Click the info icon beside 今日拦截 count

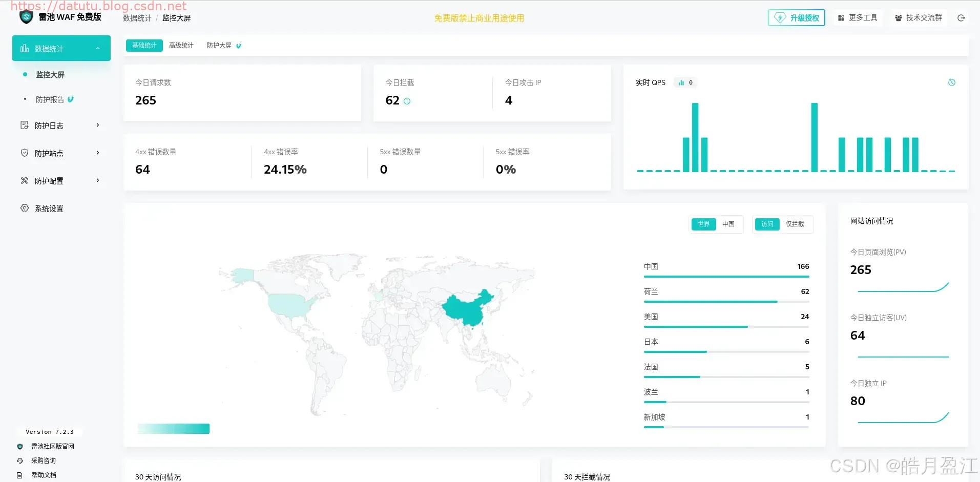[407, 101]
